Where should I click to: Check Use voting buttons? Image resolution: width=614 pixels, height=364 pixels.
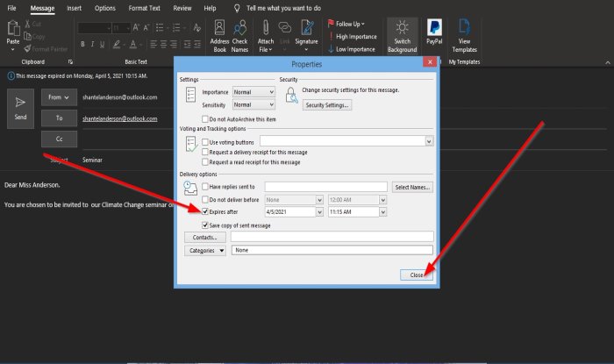coord(204,142)
